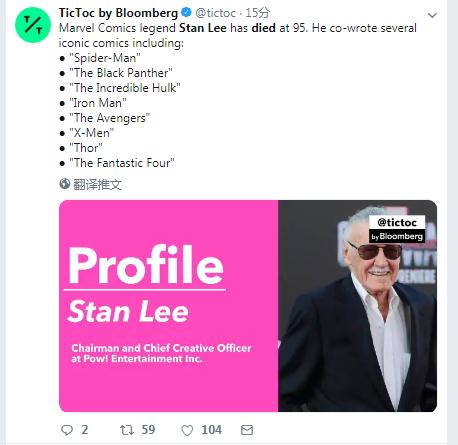Click the bold Stan Lee text in the tweet

tap(203, 28)
